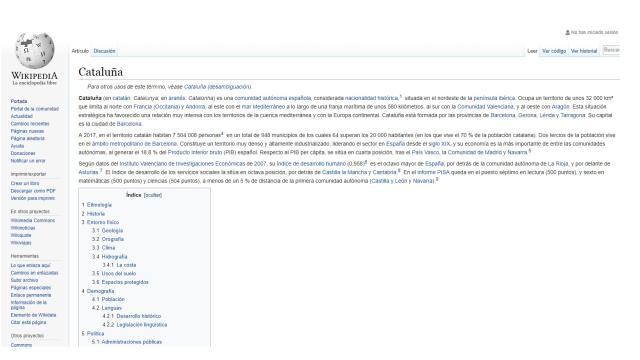Image resolution: width=640 pixels, height=360 pixels.
Task: Go to 3.3 Clima in index
Action: point(109,248)
